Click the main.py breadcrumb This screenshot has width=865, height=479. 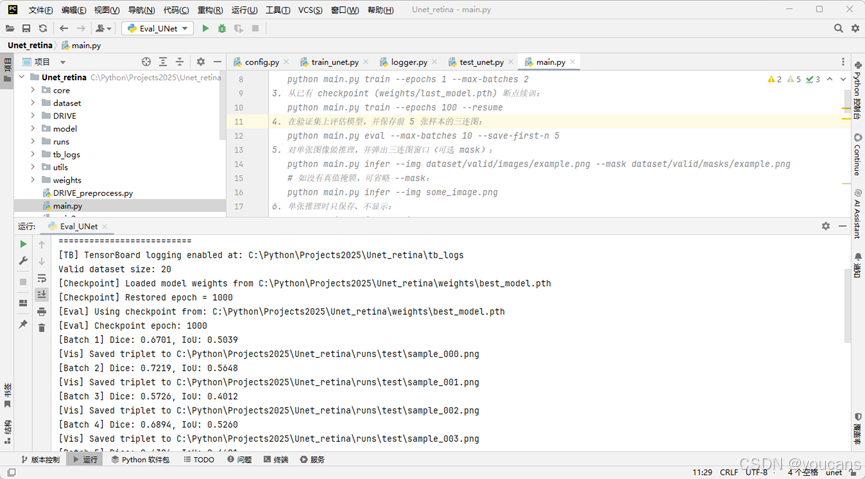point(81,45)
